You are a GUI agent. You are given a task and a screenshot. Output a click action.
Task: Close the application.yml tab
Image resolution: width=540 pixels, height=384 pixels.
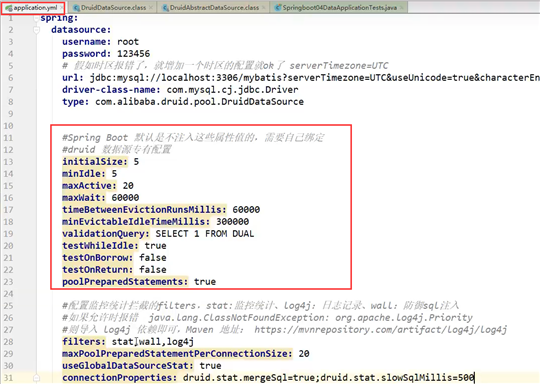point(61,8)
